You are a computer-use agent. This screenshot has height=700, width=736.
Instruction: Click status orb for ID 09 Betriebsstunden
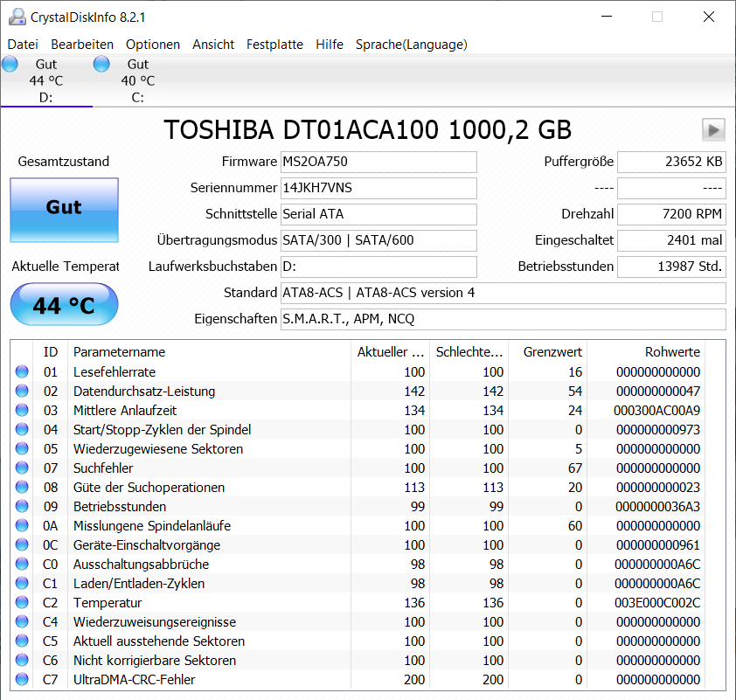click(22, 506)
